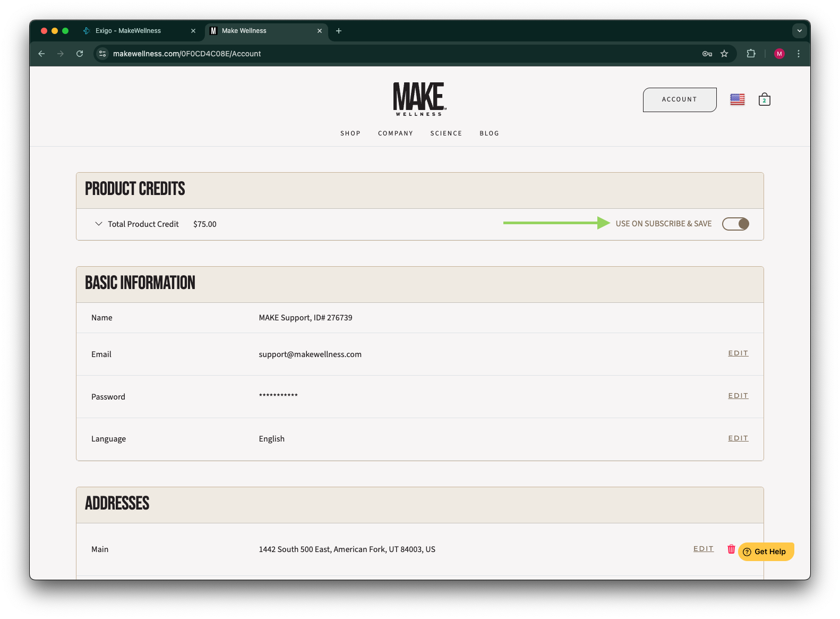Edit the Language setting
This screenshot has height=619, width=840.
[738, 438]
